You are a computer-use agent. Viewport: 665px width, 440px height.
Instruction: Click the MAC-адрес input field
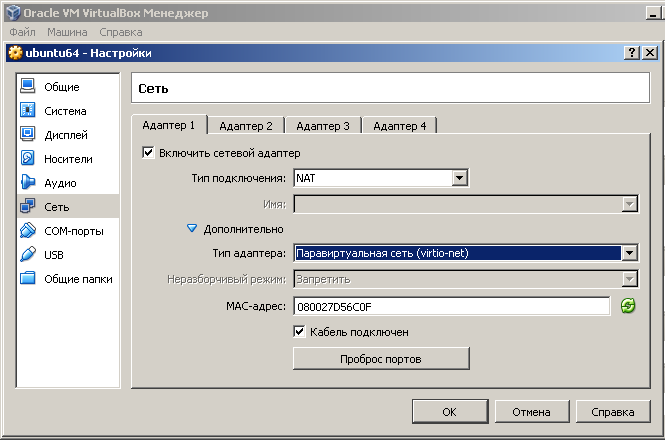[x=452, y=306]
